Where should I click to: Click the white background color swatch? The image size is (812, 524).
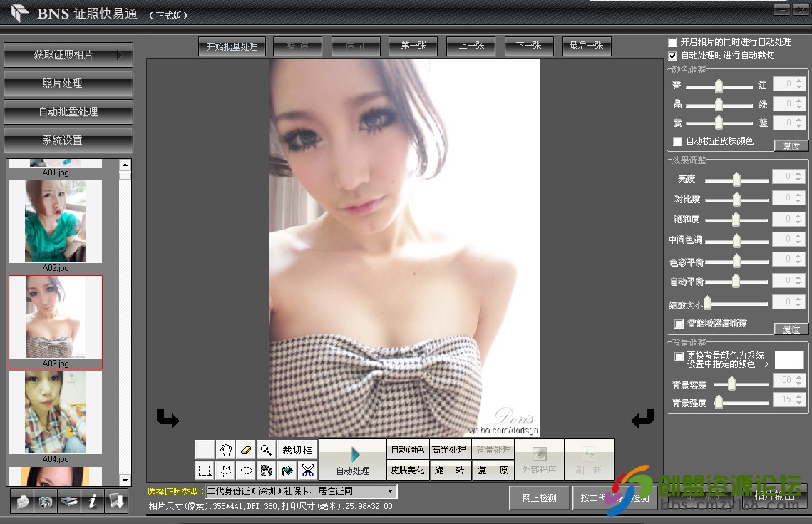[788, 360]
